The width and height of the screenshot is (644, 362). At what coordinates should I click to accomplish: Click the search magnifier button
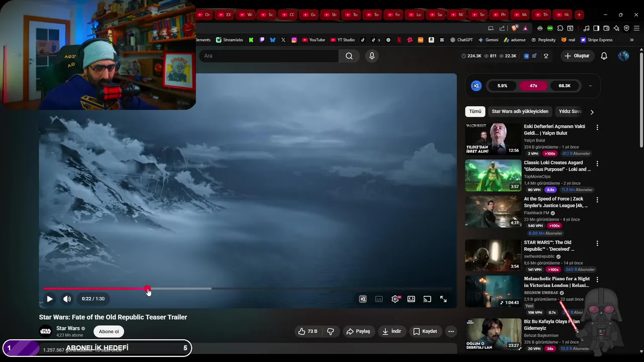point(349,56)
